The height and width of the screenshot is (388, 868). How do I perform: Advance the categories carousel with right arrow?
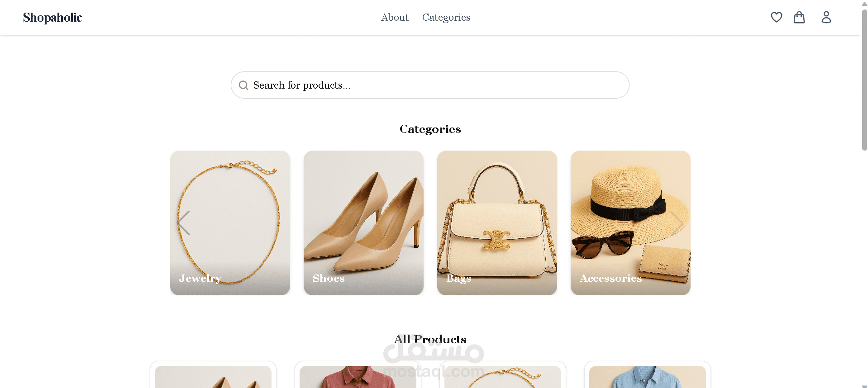(677, 223)
